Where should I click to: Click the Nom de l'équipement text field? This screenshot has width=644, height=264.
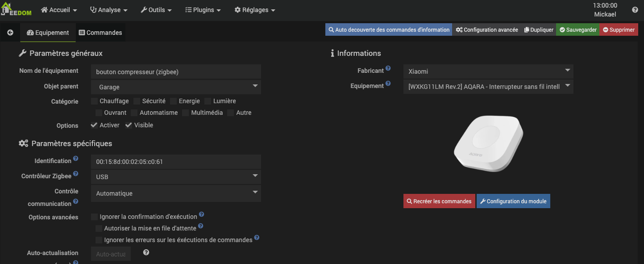pyautogui.click(x=176, y=71)
